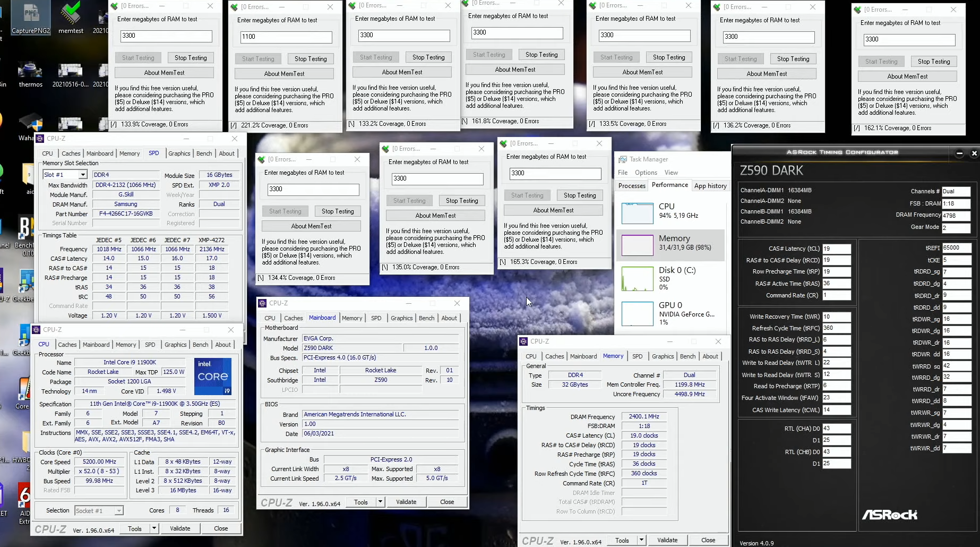Click the MemTest title icon of the 162.1% coverage window
The width and height of the screenshot is (980, 547).
pyautogui.click(x=857, y=10)
